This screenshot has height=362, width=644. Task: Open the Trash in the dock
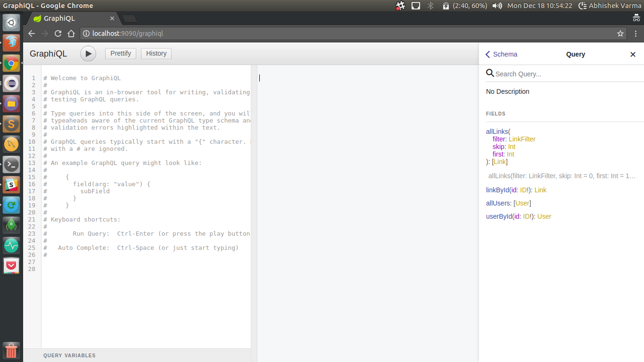click(x=11, y=351)
